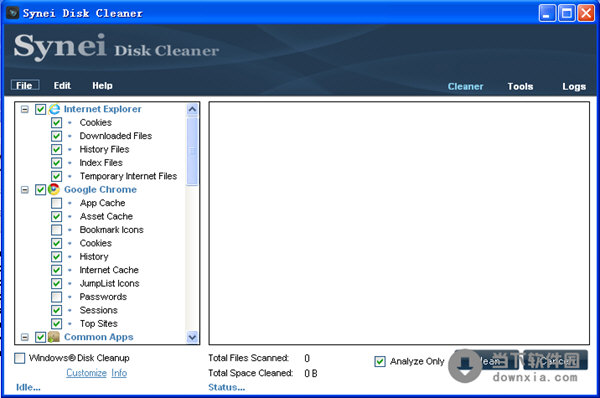
Task: Minimize the Synei Disk Cleaner window
Action: point(547,13)
